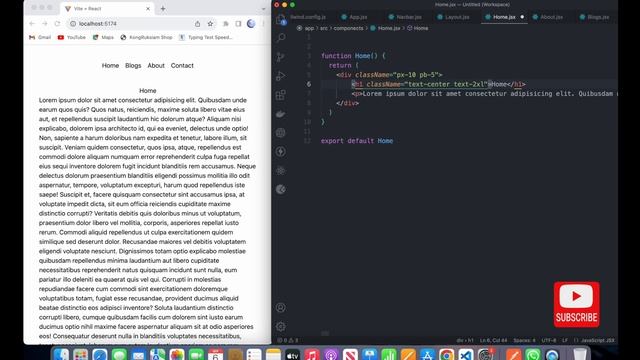This screenshot has width=640, height=360.
Task: Click the Contact nav link
Action: 182,66
